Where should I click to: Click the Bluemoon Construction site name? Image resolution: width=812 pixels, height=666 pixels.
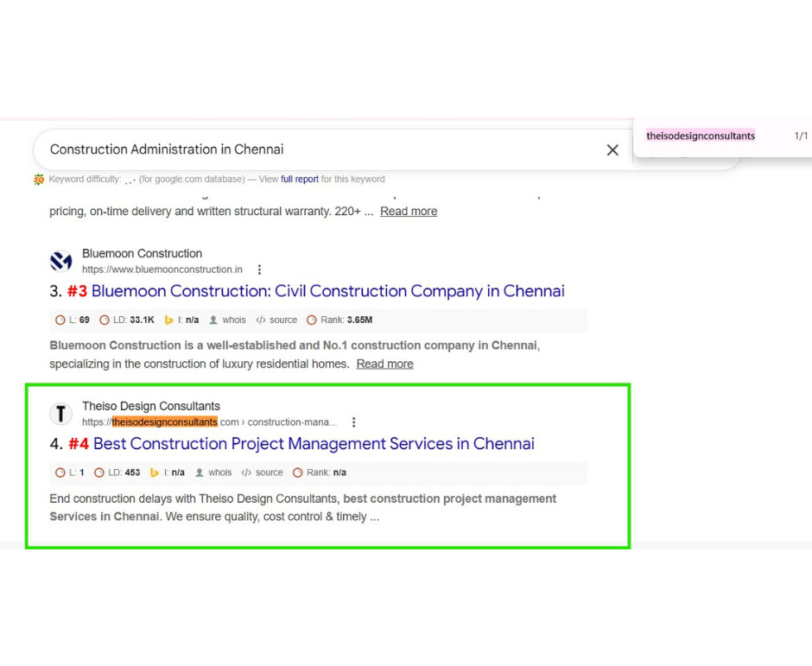(x=142, y=253)
